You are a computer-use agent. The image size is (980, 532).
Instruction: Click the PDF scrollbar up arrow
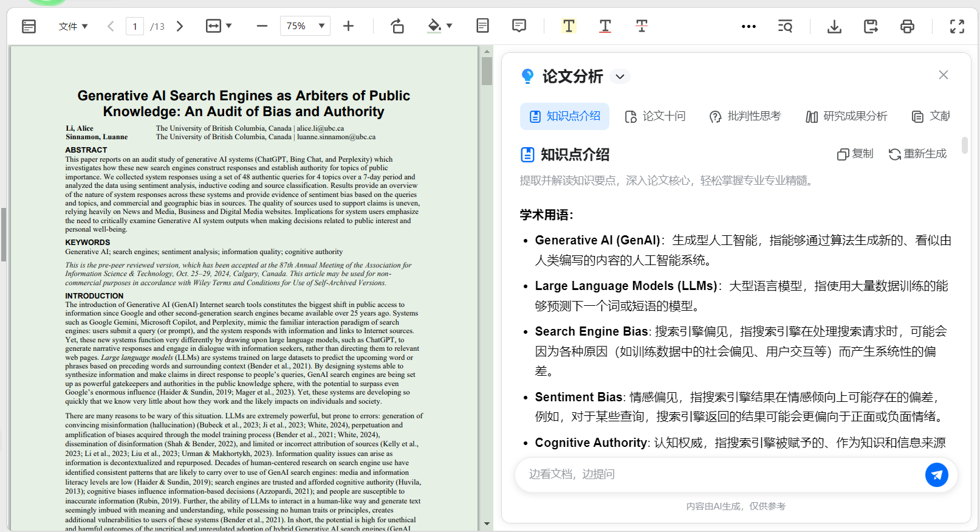click(487, 52)
